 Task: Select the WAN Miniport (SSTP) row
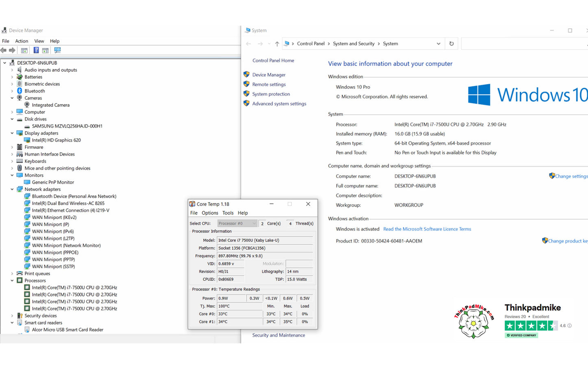pos(53,267)
